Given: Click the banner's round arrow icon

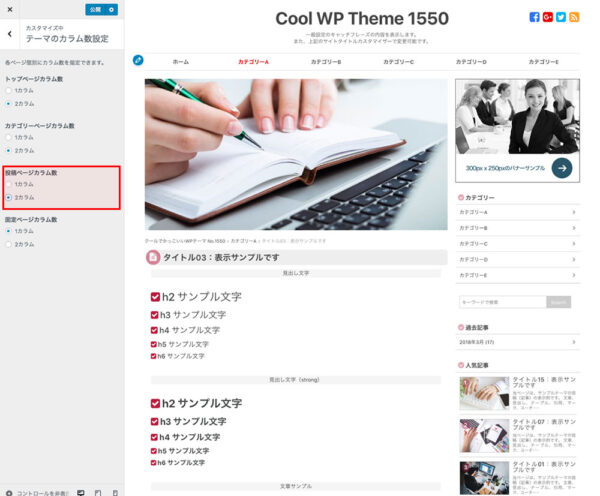Looking at the screenshot, I should (561, 168).
